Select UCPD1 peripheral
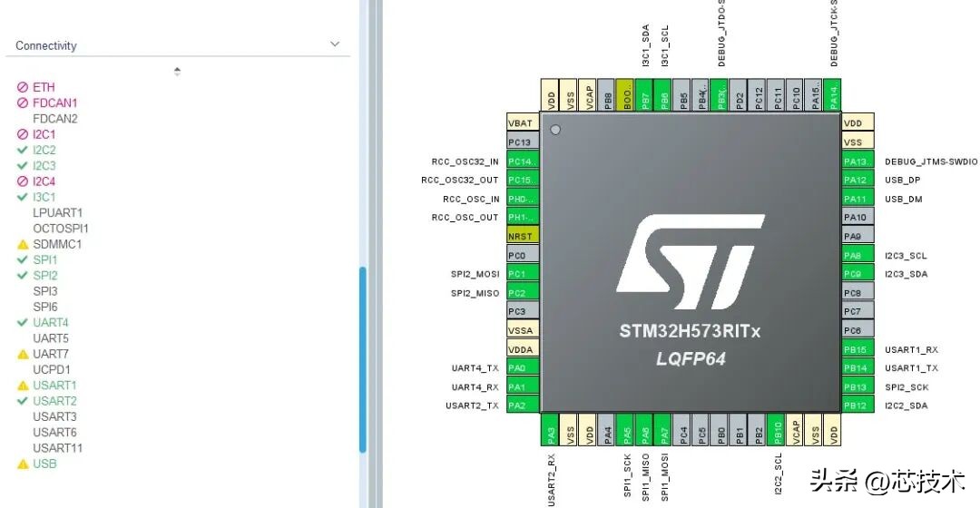 pyautogui.click(x=51, y=369)
